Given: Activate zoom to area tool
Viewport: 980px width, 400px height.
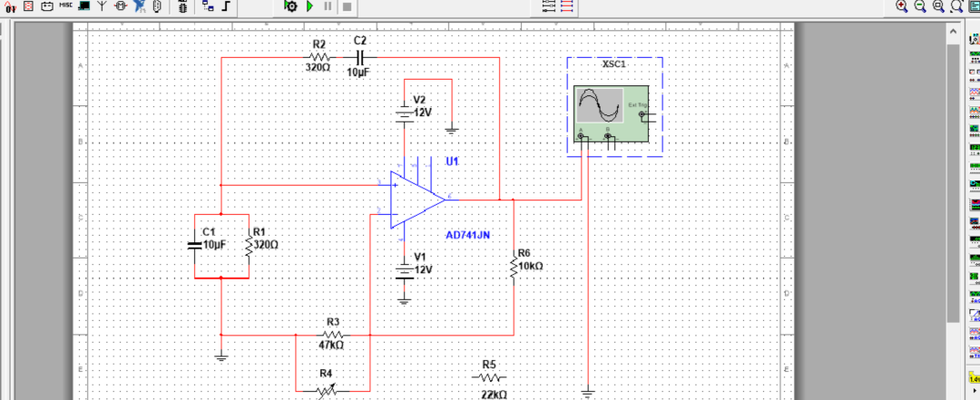Looking at the screenshot, I should click(x=939, y=6).
